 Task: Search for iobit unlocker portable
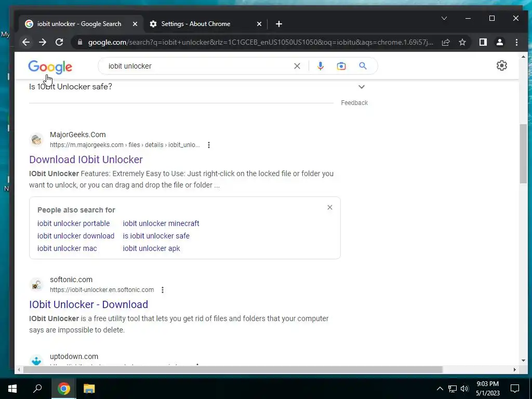click(74, 223)
